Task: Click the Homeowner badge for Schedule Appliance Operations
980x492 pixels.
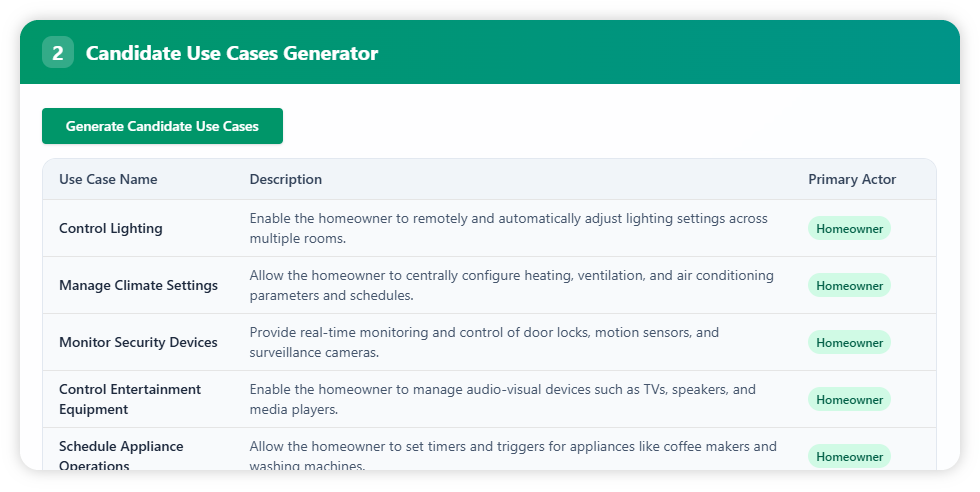Action: tap(849, 456)
